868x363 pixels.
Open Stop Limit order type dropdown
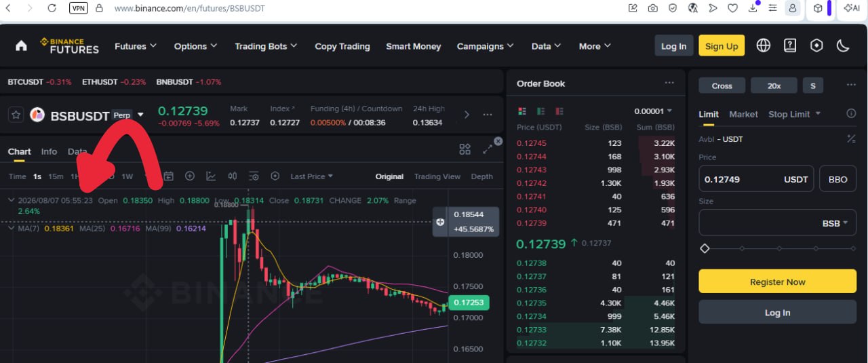click(794, 114)
